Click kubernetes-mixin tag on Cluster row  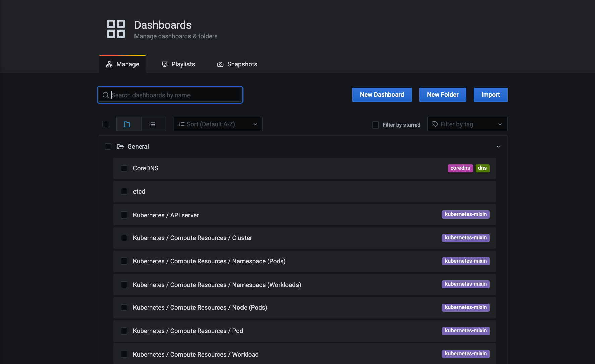[x=466, y=238]
